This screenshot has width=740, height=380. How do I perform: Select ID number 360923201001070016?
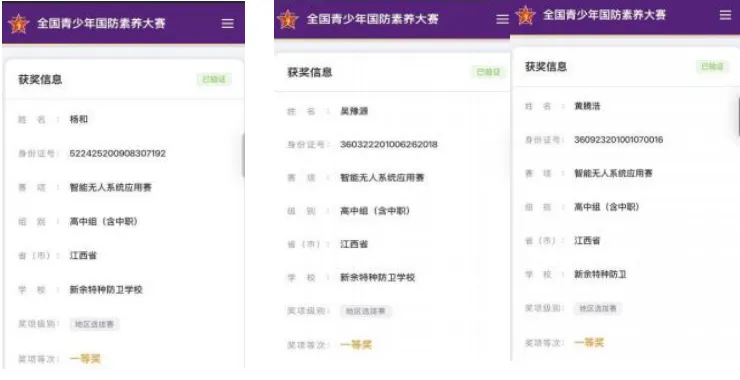[619, 140]
